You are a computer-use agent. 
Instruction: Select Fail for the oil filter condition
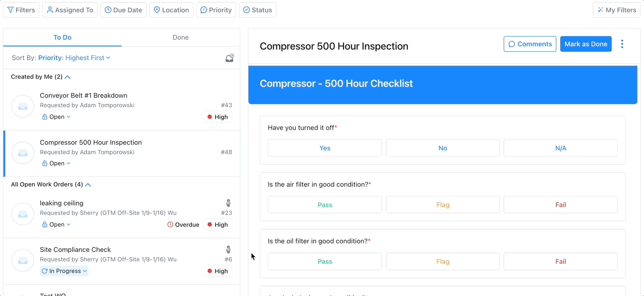click(x=560, y=261)
